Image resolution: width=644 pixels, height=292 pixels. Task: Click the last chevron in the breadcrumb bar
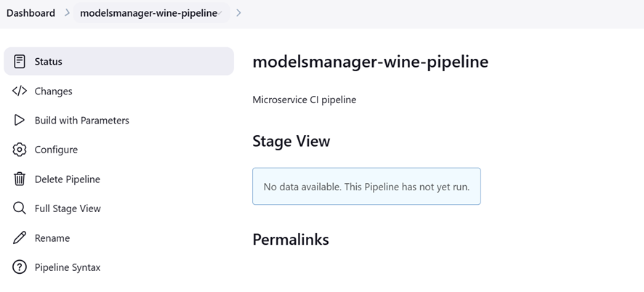[238, 13]
